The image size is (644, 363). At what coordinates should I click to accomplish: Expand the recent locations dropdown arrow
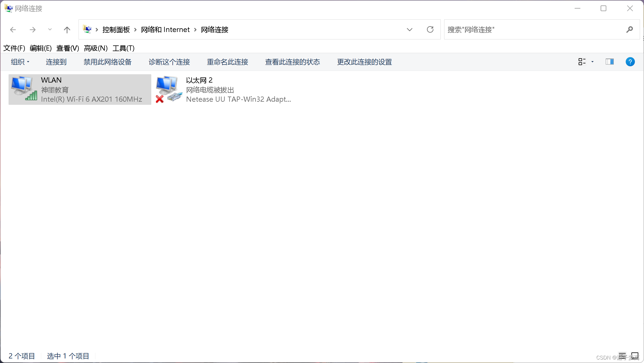pos(50,30)
